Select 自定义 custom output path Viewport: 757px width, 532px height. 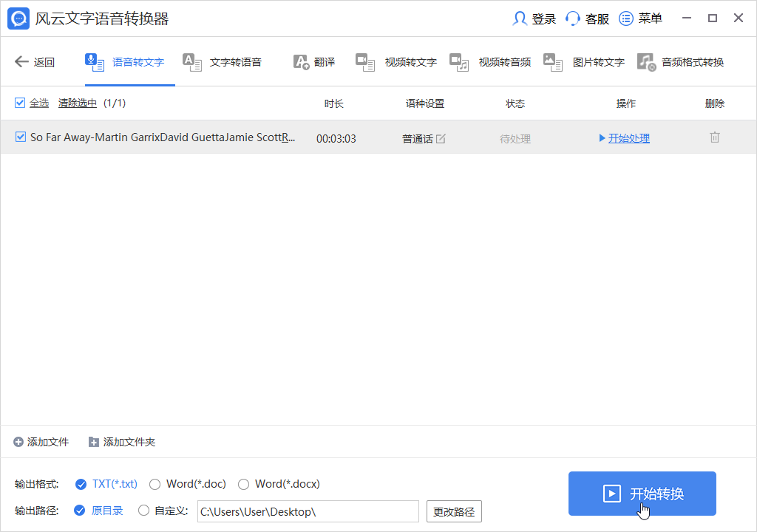click(x=144, y=510)
